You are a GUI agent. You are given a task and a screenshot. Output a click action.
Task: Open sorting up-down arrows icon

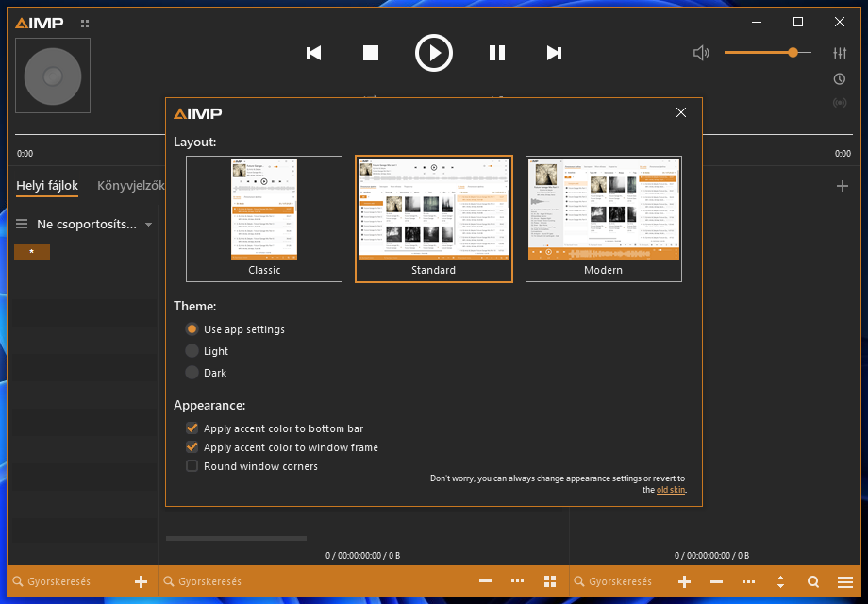coord(780,581)
